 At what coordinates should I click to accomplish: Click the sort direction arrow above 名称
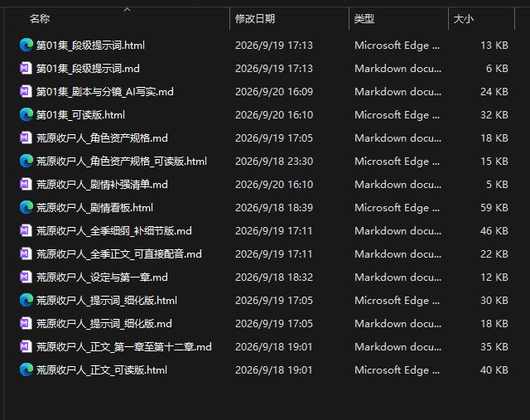point(127,10)
